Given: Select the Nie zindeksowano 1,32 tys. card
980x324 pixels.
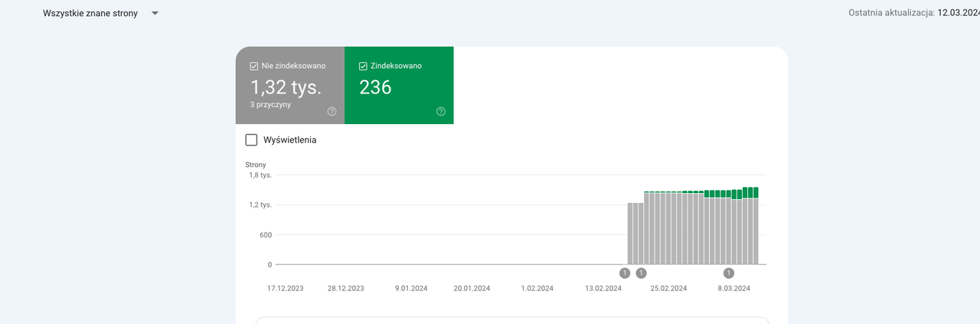Looking at the screenshot, I should [x=290, y=85].
